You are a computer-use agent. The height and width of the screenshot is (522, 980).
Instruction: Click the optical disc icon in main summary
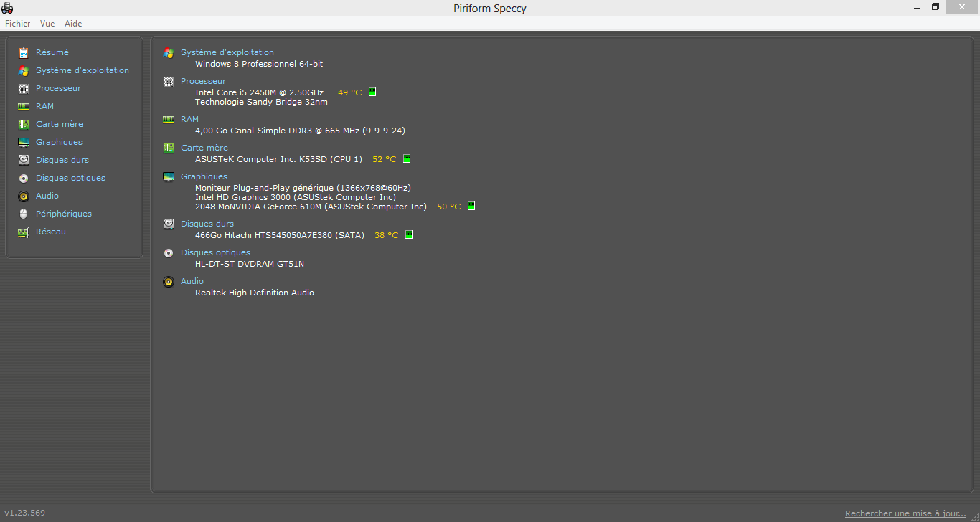click(169, 252)
